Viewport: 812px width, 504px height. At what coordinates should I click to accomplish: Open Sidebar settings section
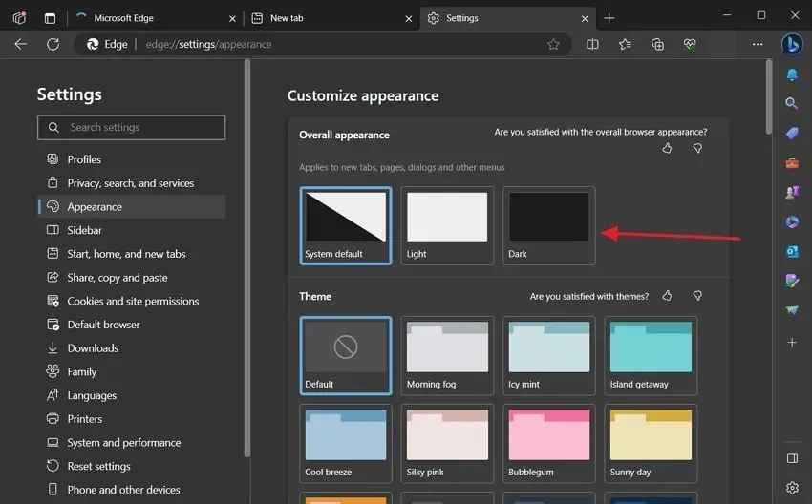132,230
